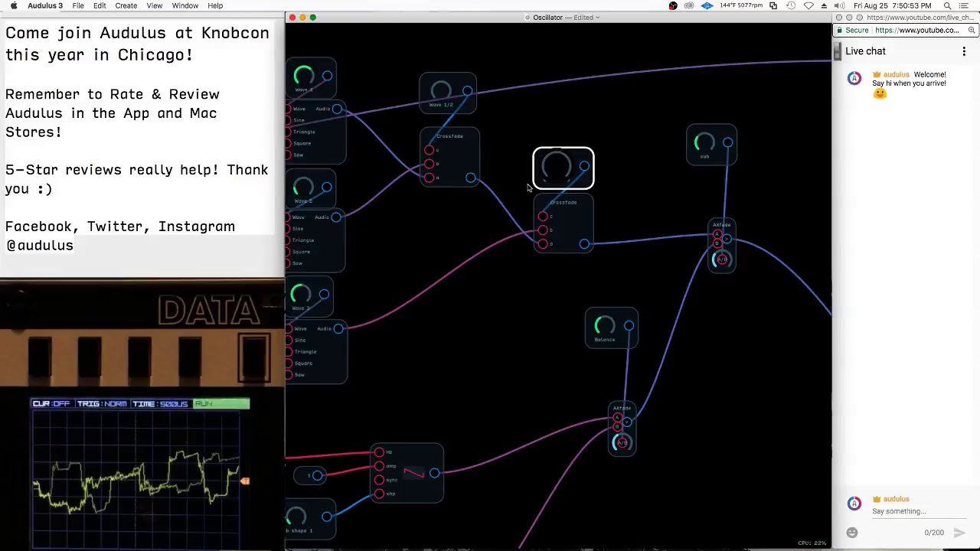Click the saw waveform selector in oscillator

[414, 474]
